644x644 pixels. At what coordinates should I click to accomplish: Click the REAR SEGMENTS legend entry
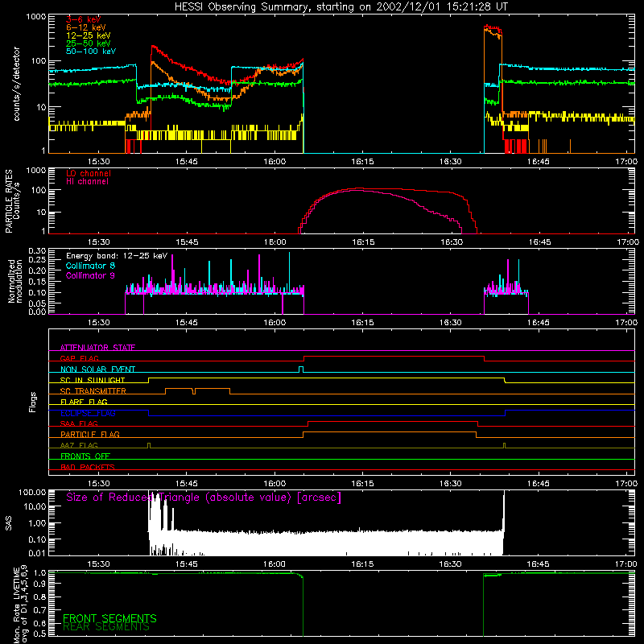click(x=106, y=627)
